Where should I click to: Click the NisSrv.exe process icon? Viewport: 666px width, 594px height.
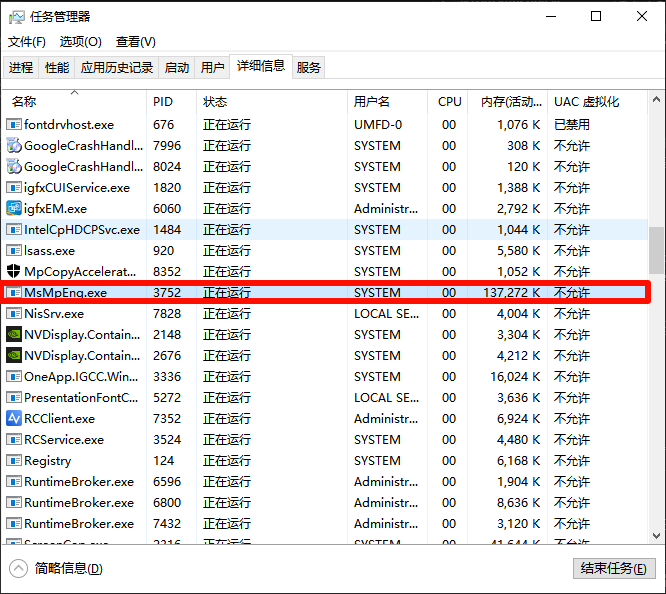coord(14,314)
